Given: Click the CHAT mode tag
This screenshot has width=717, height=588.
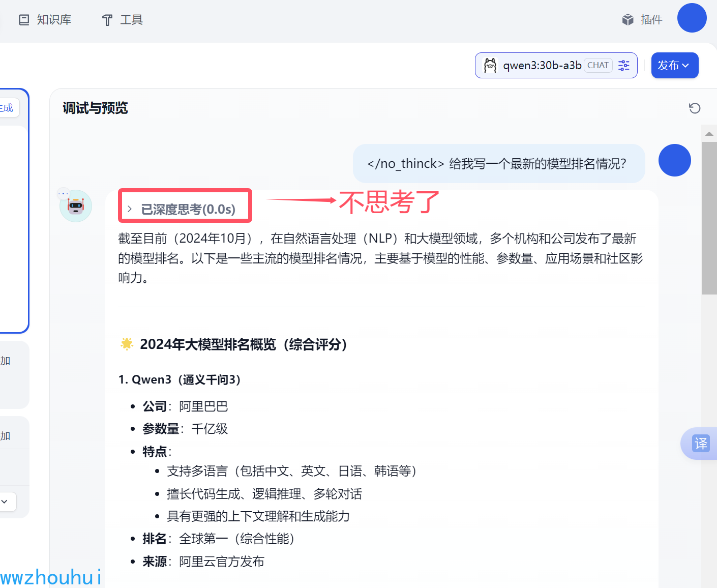Looking at the screenshot, I should pyautogui.click(x=598, y=65).
